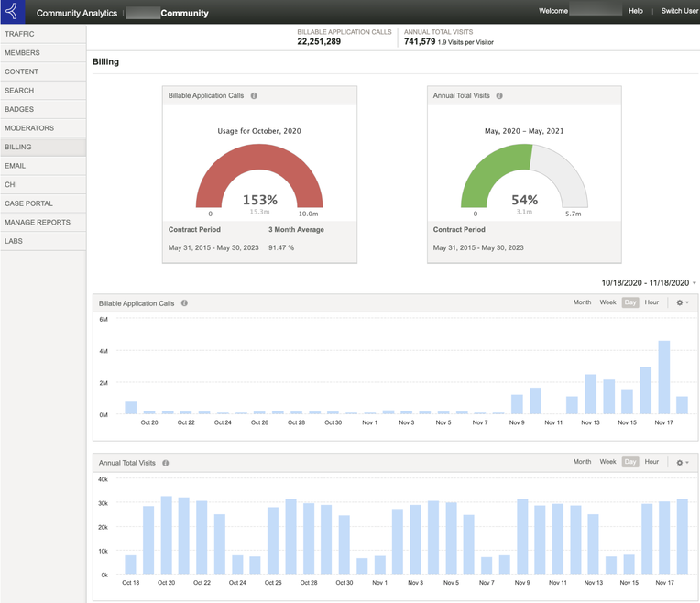The height and width of the screenshot is (603, 700).
Task: Go to the Content section
Action: pyautogui.click(x=43, y=71)
